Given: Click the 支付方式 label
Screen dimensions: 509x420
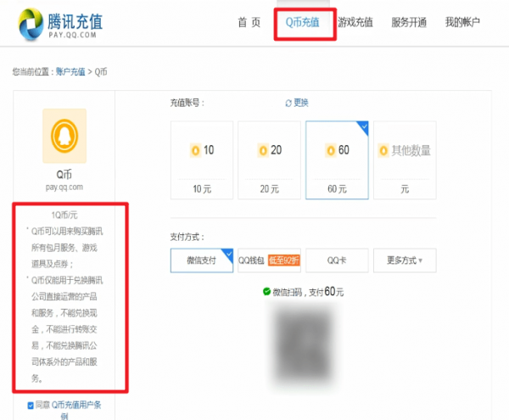Looking at the screenshot, I should (x=187, y=237).
